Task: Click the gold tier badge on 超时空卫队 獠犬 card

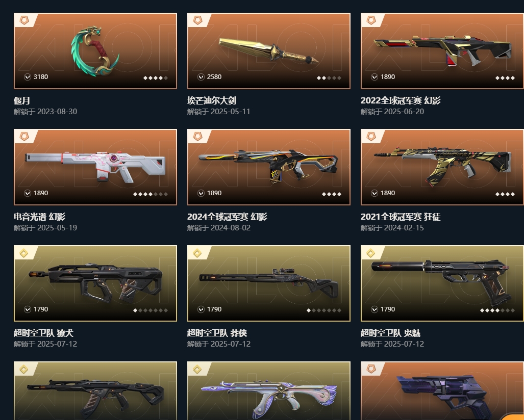Action: (24, 253)
